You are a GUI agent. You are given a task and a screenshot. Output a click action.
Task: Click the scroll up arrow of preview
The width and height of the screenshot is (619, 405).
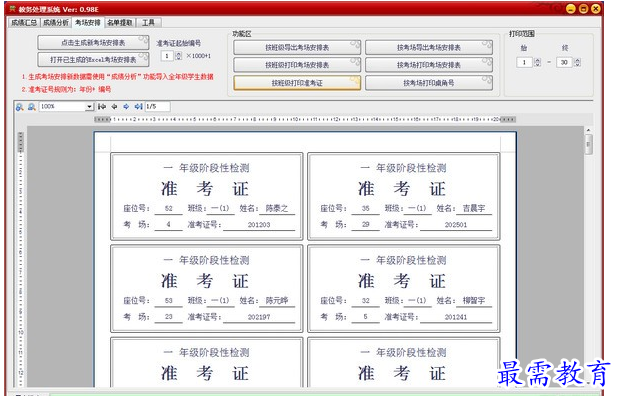588,130
